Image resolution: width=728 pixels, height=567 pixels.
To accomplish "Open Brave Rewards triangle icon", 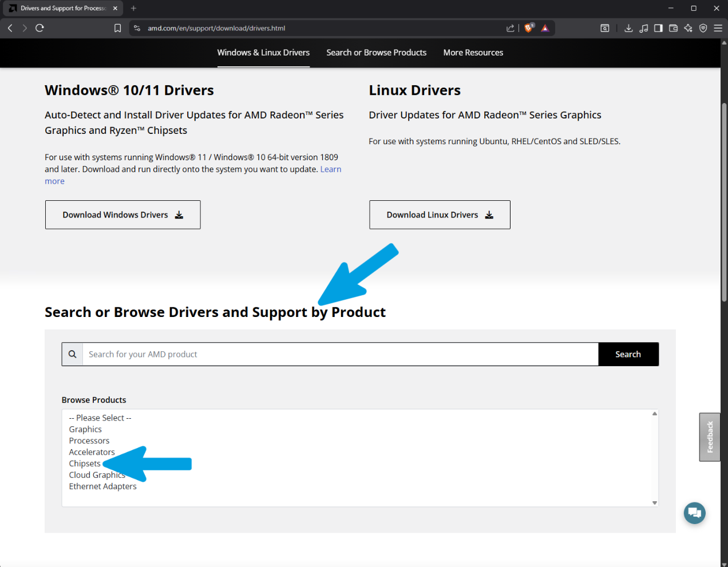I will click(x=545, y=28).
